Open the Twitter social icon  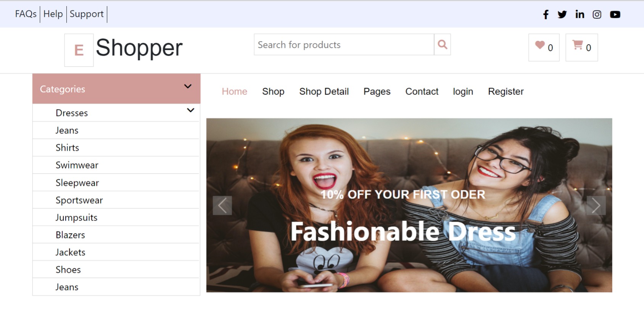tap(562, 14)
